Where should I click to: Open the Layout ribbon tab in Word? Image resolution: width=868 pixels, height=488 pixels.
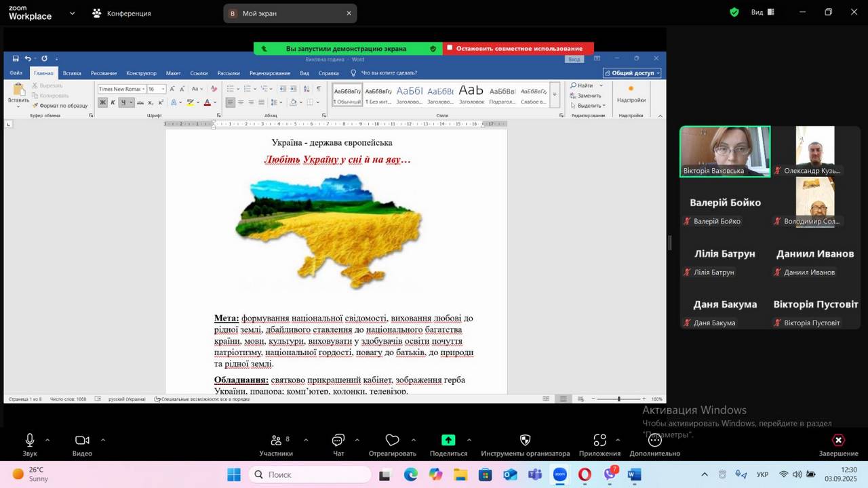tap(173, 73)
